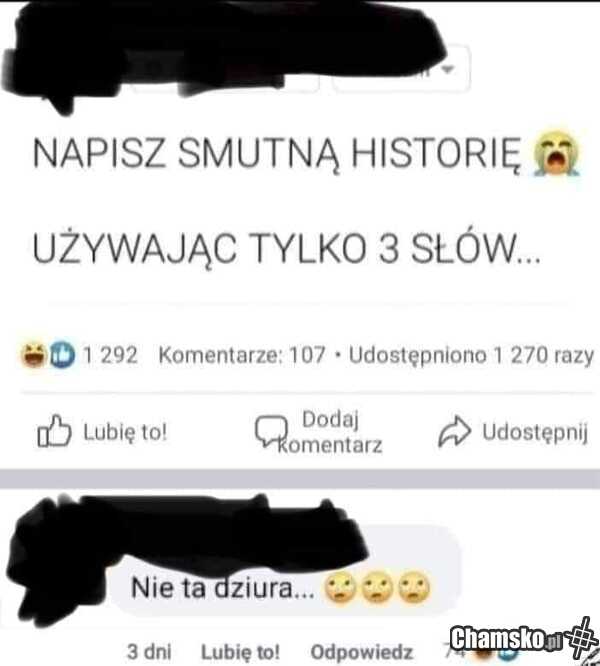Click the 3 dni comment timestamp
This screenshot has width=600, height=666.
(149, 651)
